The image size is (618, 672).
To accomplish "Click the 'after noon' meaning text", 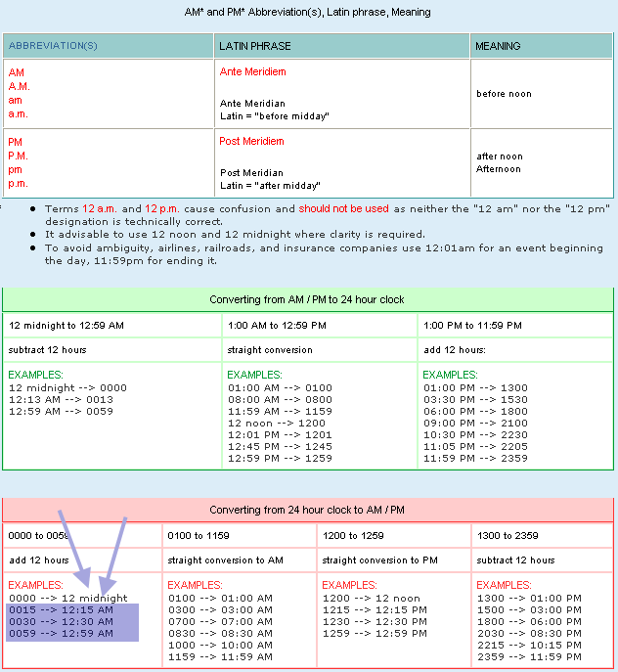I will coord(500,156).
